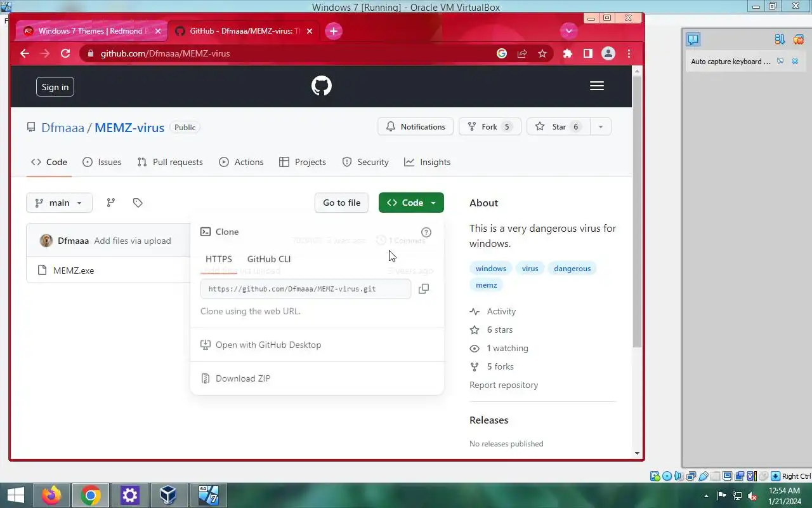Open the MEMZ.exe file link
The height and width of the screenshot is (508, 812).
(74, 271)
